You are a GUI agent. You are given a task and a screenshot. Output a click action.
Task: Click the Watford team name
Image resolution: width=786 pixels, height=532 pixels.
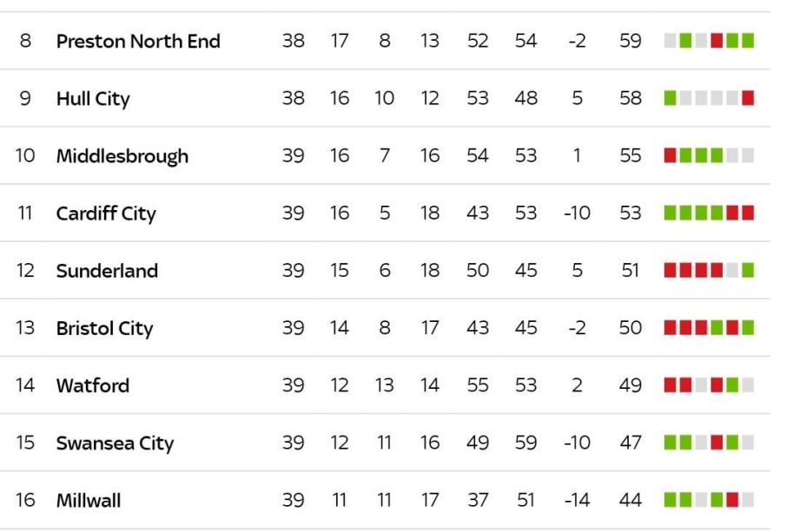(x=92, y=385)
